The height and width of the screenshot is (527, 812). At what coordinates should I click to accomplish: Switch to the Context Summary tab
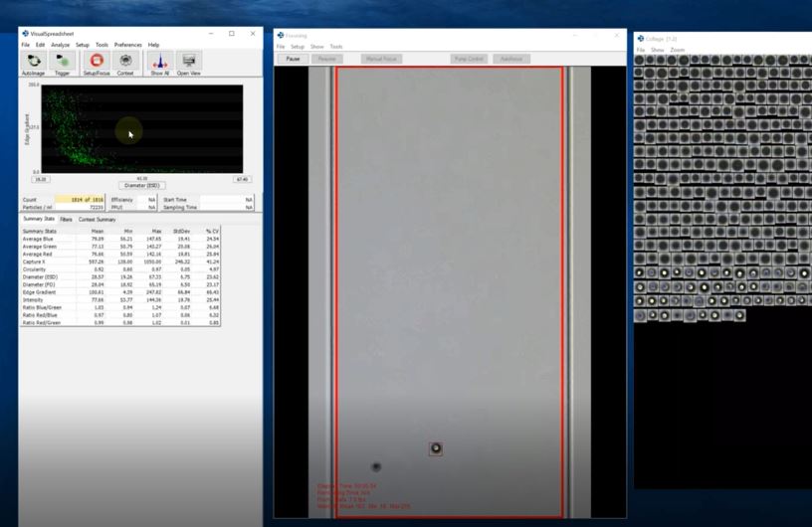[x=97, y=220]
